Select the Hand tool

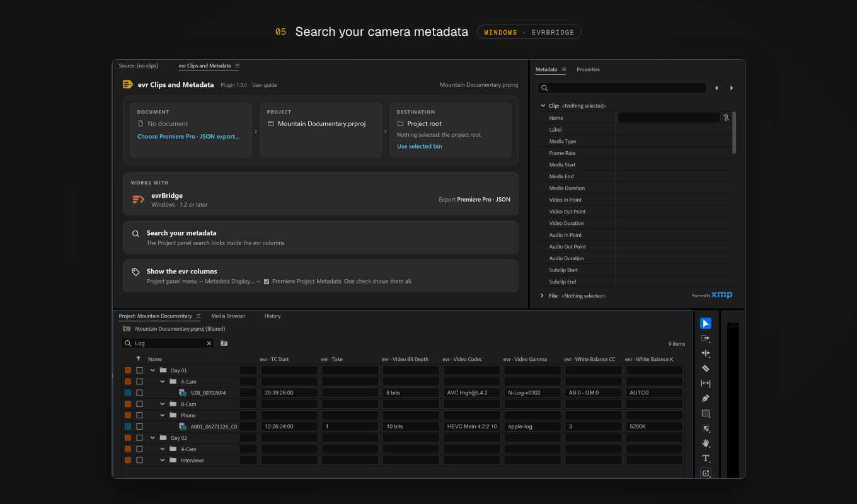pyautogui.click(x=706, y=444)
